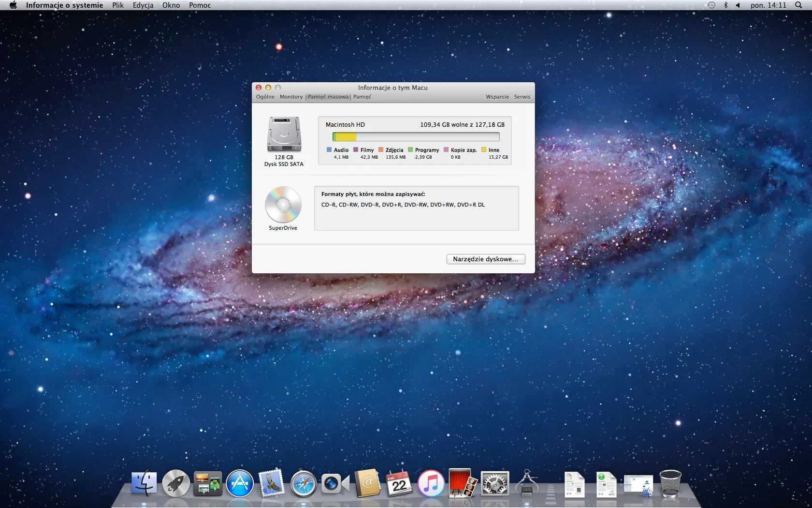Open iCal calendar icon showing 22
This screenshot has height=508, width=812.
(399, 484)
